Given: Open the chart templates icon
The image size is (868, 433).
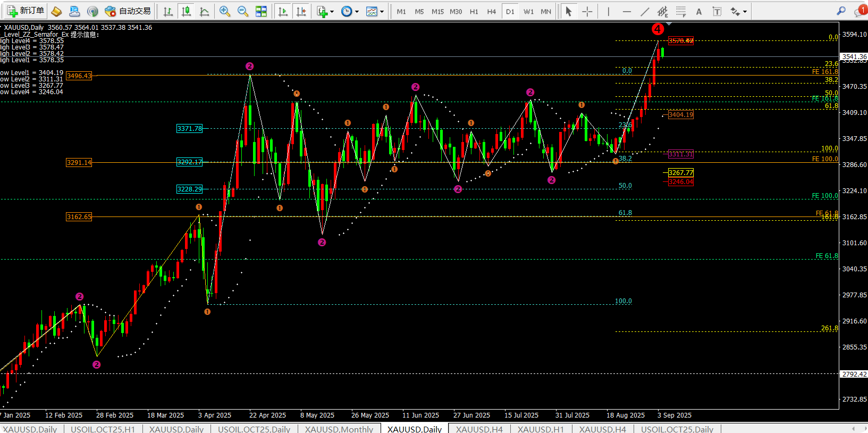Looking at the screenshot, I should (372, 11).
